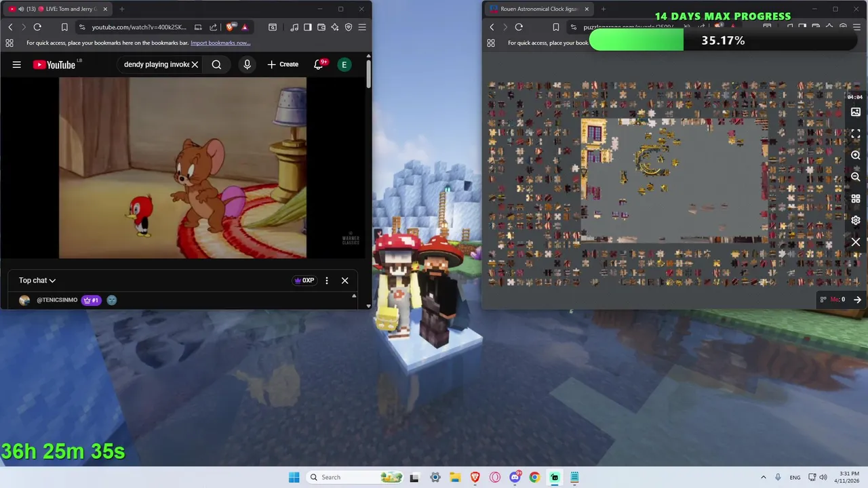This screenshot has height=488, width=868.
Task: Run the YouTube search magnifier button
Action: 216,64
